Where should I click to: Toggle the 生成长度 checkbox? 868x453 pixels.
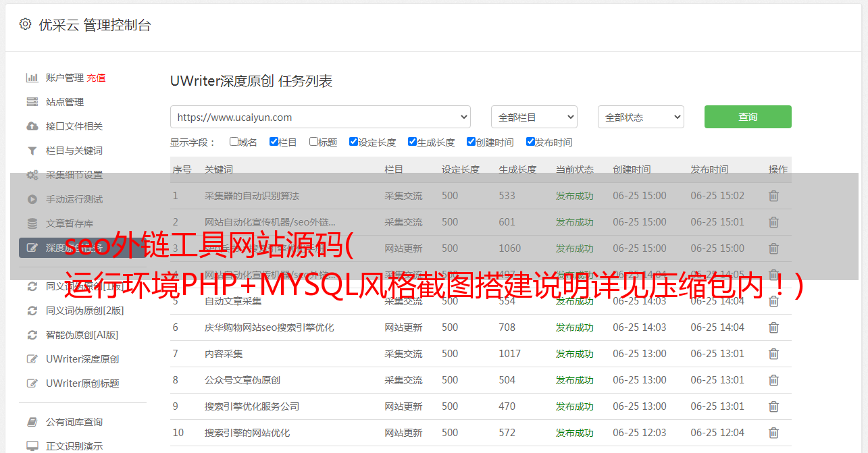[x=412, y=142]
